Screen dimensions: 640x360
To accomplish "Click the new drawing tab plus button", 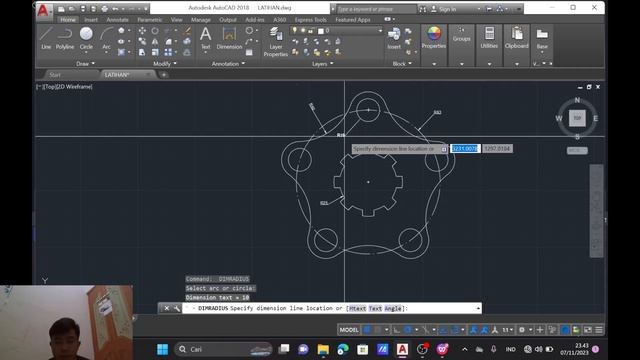I will point(164,75).
